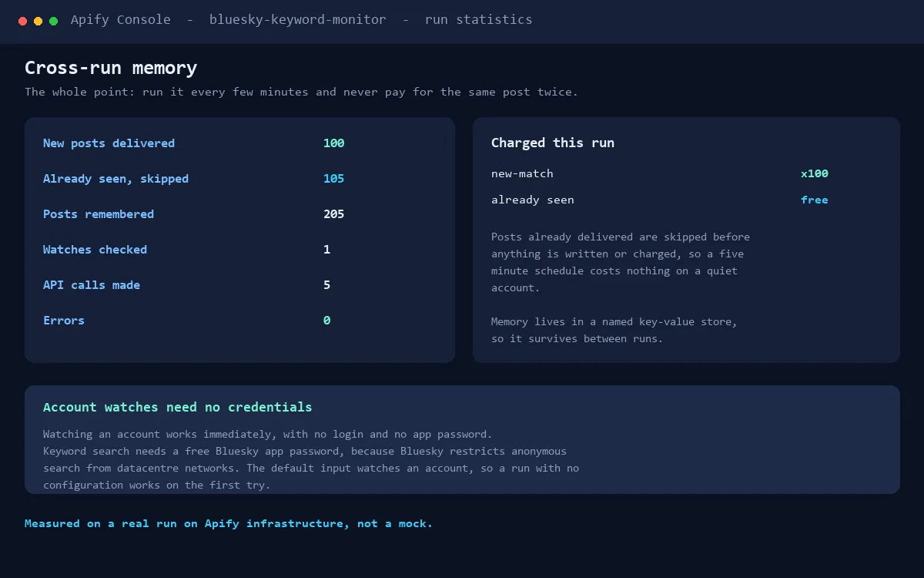Click the value 100 for new posts delivered
This screenshot has height=578, width=924.
(334, 143)
